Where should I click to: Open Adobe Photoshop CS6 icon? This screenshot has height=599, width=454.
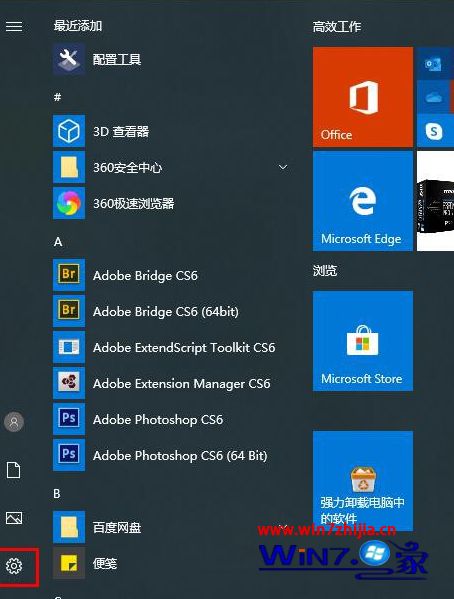[x=69, y=419]
